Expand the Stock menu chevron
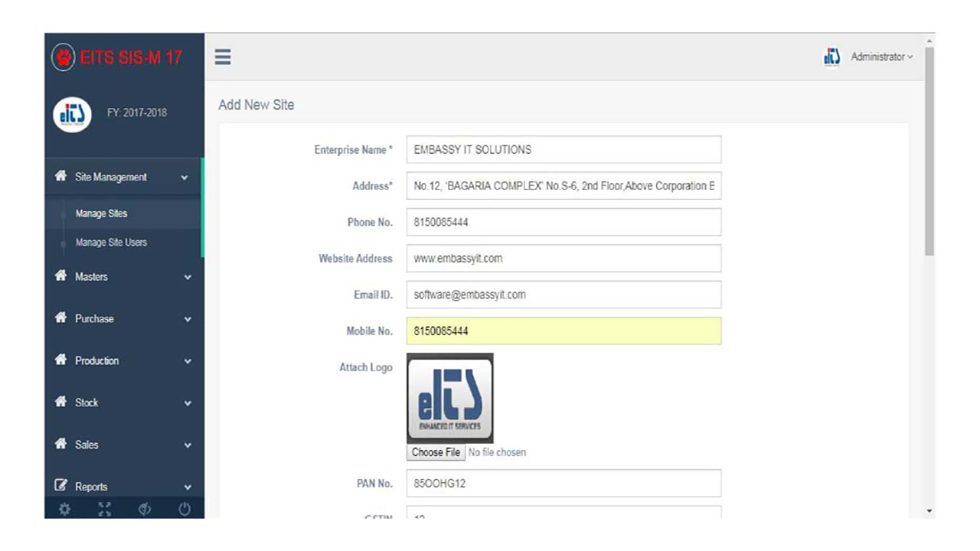This screenshot has width=980, height=551. pos(188,403)
